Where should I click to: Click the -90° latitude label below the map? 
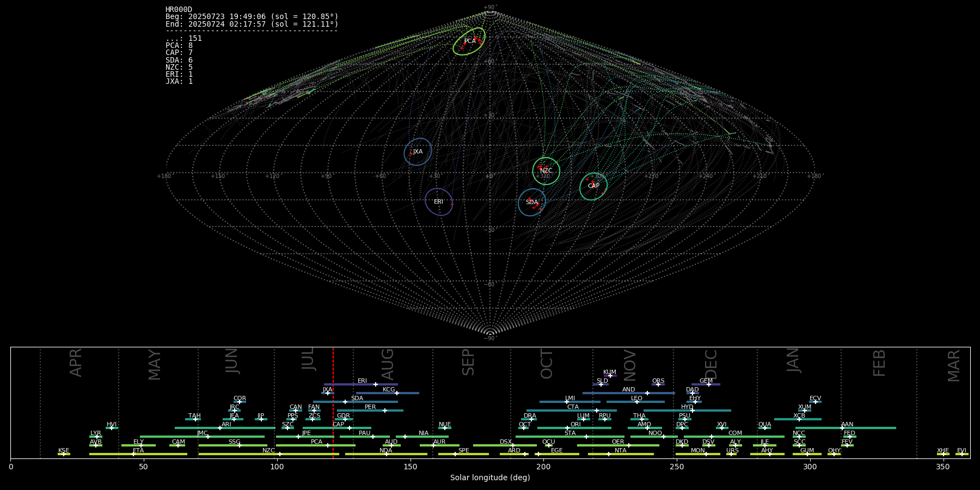pyautogui.click(x=490, y=339)
